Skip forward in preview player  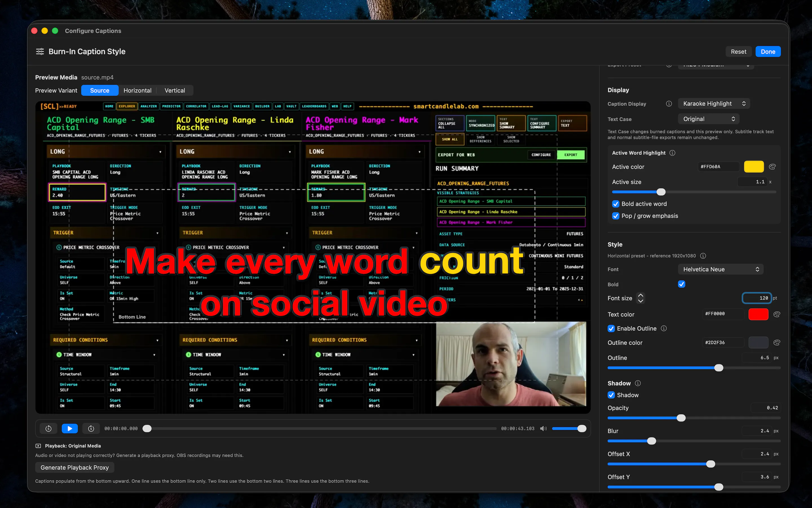point(91,428)
